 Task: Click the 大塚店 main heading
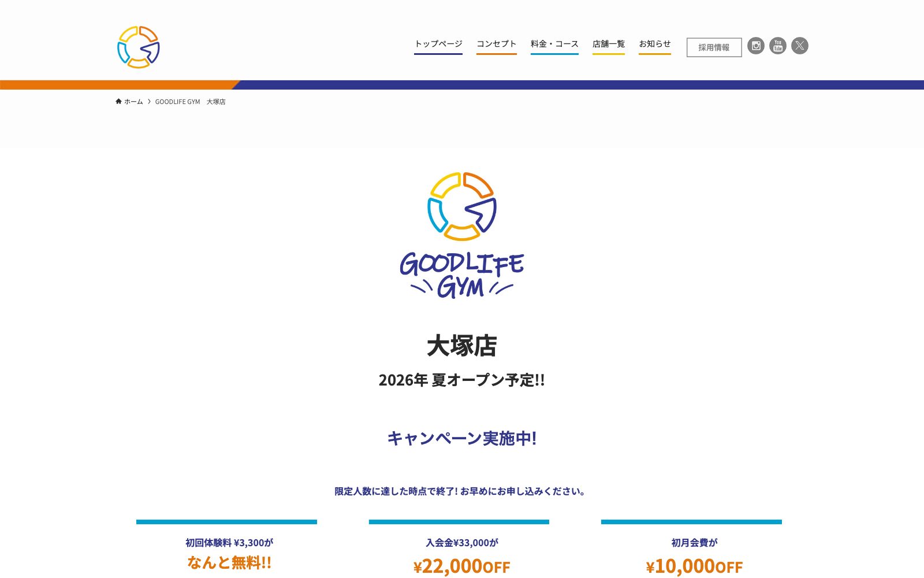[462, 346]
